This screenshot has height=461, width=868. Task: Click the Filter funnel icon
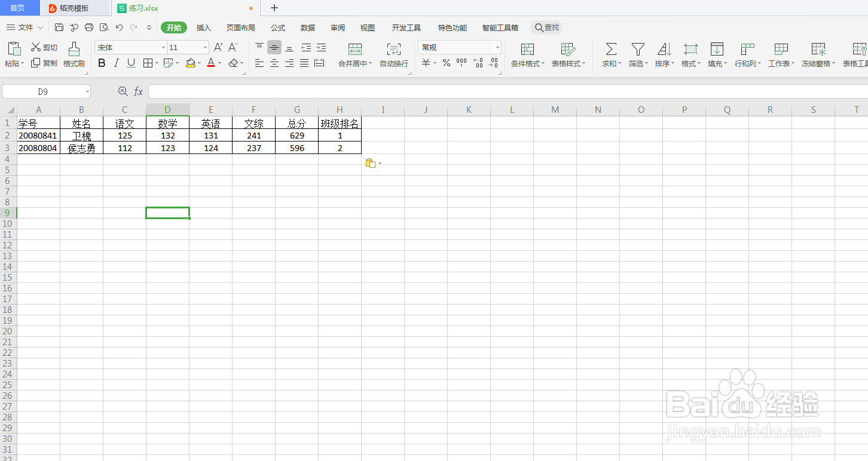pos(638,49)
